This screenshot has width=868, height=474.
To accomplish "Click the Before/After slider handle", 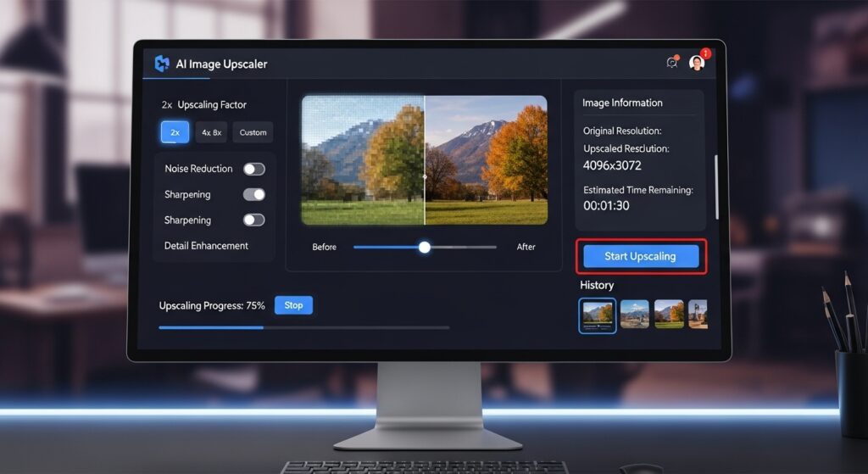I will [x=424, y=247].
